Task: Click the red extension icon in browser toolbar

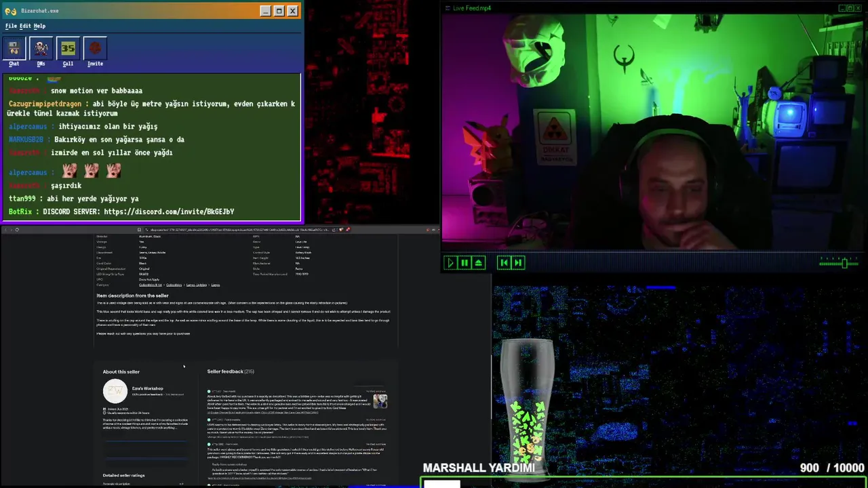Action: [x=348, y=230]
